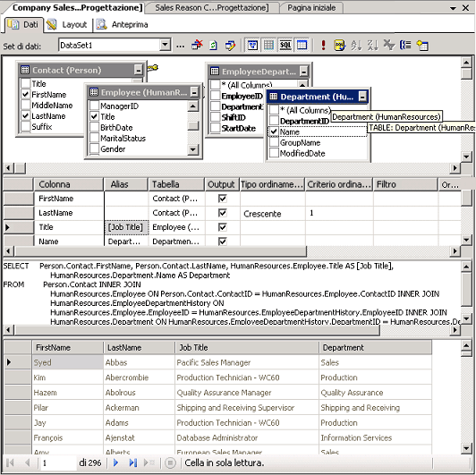This screenshot has height=475, width=476.
Task: Check BirthDate in Employee table
Action: coord(95,127)
